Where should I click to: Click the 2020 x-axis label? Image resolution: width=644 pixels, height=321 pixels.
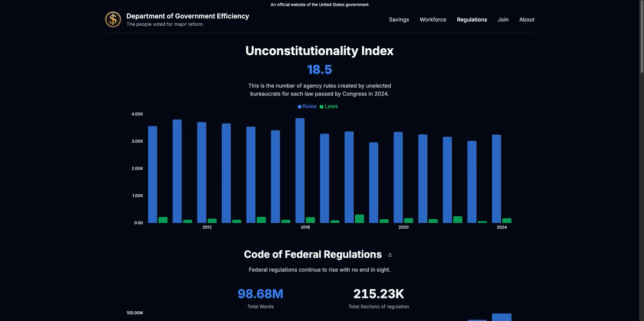404,227
